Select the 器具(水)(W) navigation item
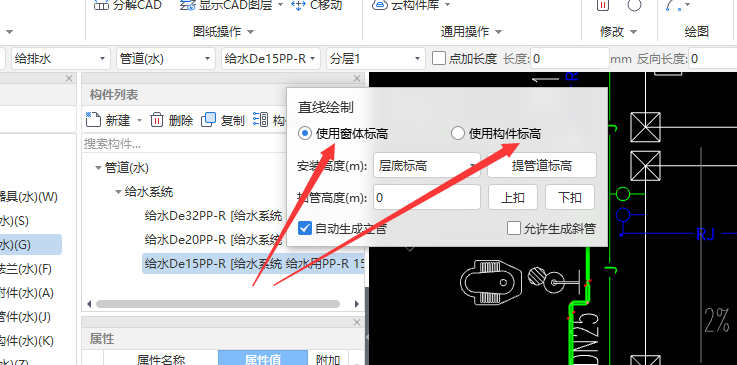The height and width of the screenshot is (365, 737). (29, 197)
